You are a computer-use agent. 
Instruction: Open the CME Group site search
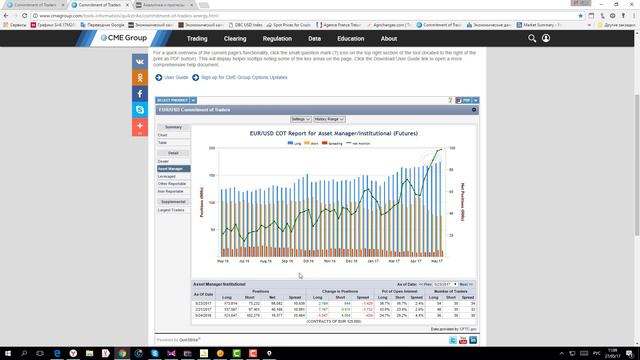pos(532,38)
